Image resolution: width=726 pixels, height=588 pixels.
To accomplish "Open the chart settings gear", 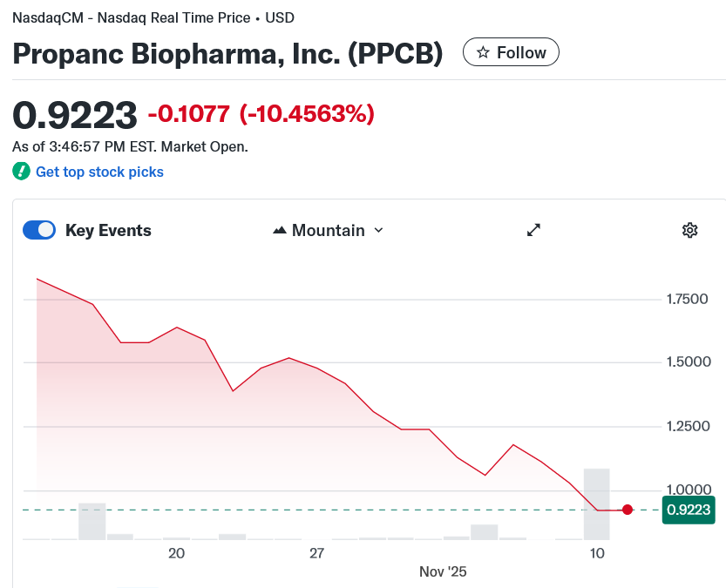I will (689, 230).
